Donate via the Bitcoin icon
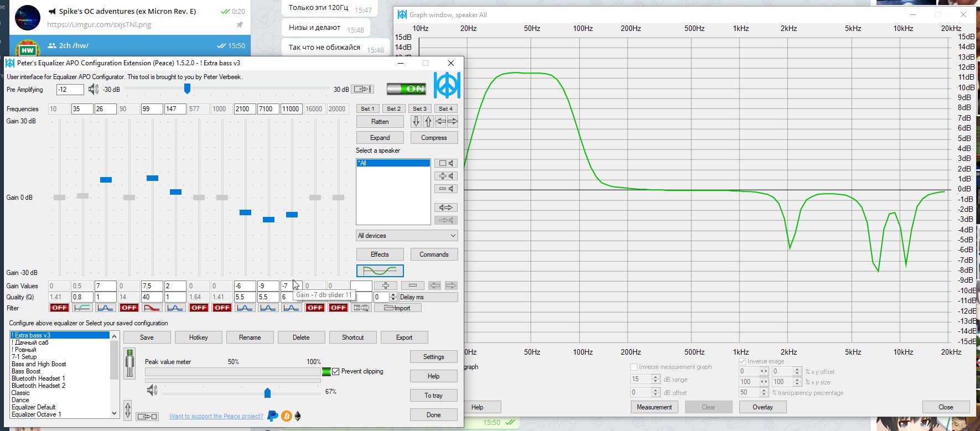Viewport: 980px width, 431px height. tap(286, 416)
